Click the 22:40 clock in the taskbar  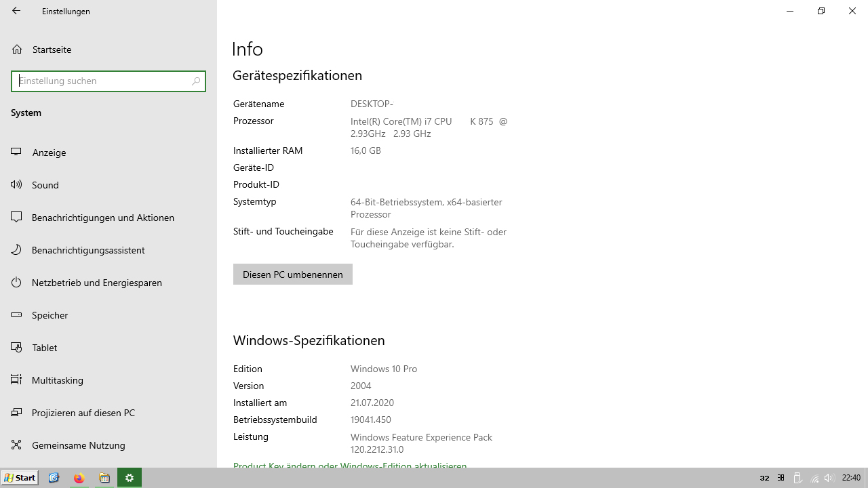[x=851, y=478]
